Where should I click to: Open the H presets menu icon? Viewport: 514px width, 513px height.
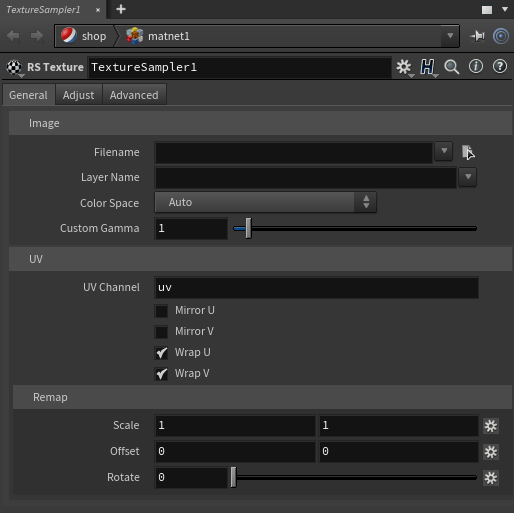pyautogui.click(x=428, y=67)
